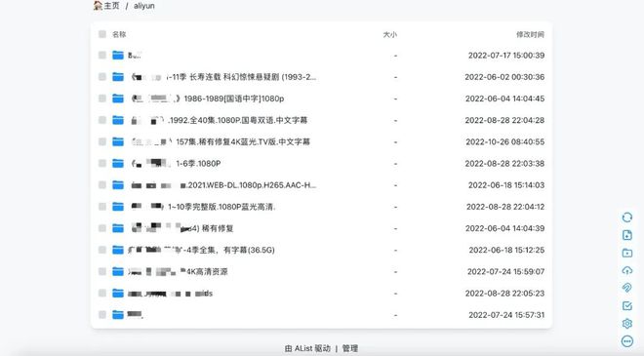Sort by the 大小 column header
This screenshot has height=356, width=644.
pos(389,34)
